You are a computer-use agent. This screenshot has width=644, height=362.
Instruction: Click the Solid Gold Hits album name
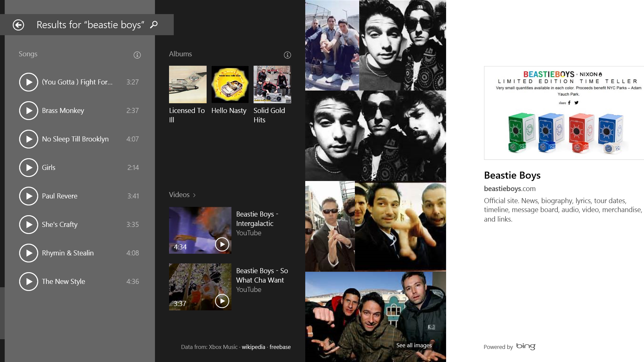[x=269, y=115]
